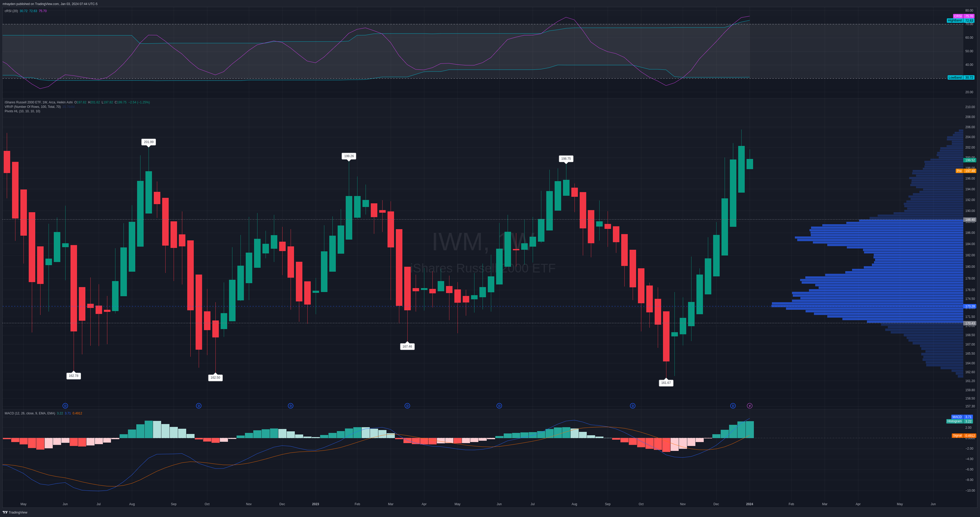Click the LowBand 30.72 axis label
This screenshot has width=980, height=517.
961,77
